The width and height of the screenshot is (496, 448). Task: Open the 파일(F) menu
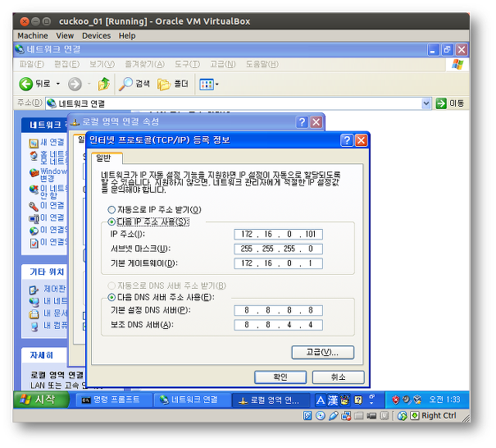(x=31, y=64)
